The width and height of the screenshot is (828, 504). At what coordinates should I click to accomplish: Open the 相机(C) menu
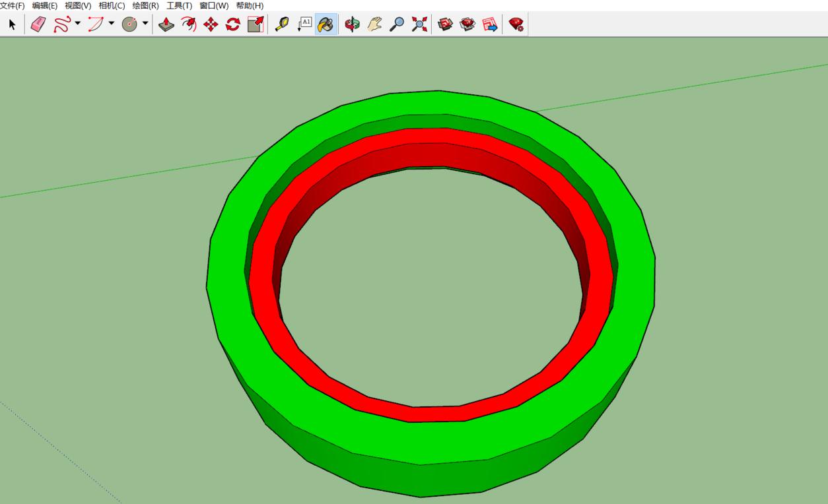coord(112,5)
